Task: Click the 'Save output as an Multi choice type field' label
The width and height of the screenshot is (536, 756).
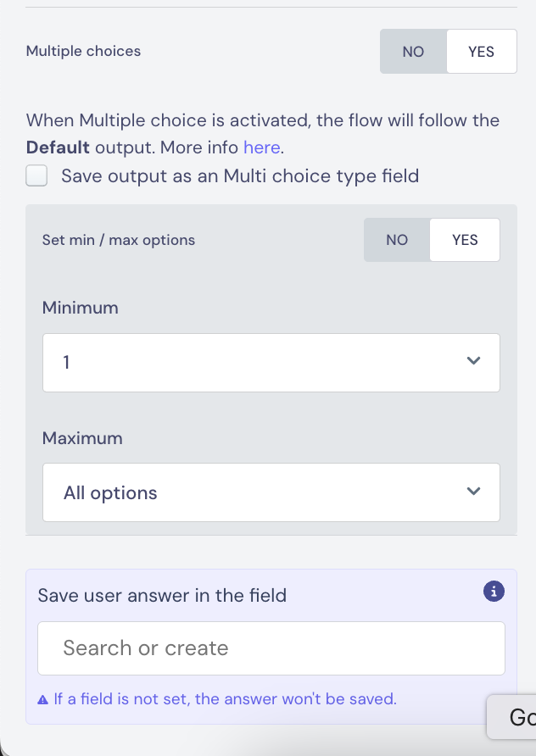Action: tap(240, 176)
